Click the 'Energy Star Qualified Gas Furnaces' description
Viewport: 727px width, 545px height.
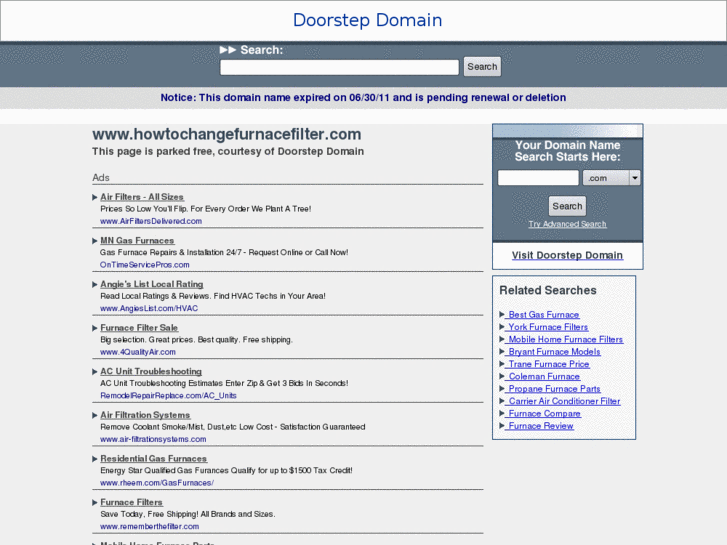pyautogui.click(x=226, y=470)
